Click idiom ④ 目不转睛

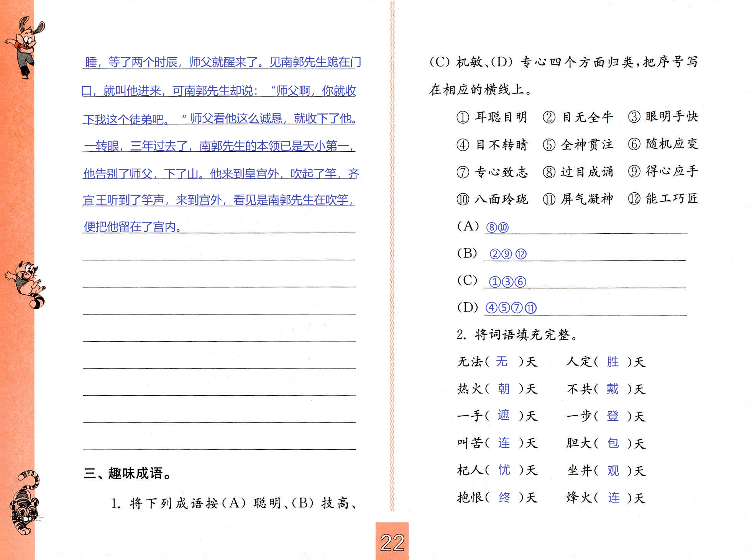point(492,145)
